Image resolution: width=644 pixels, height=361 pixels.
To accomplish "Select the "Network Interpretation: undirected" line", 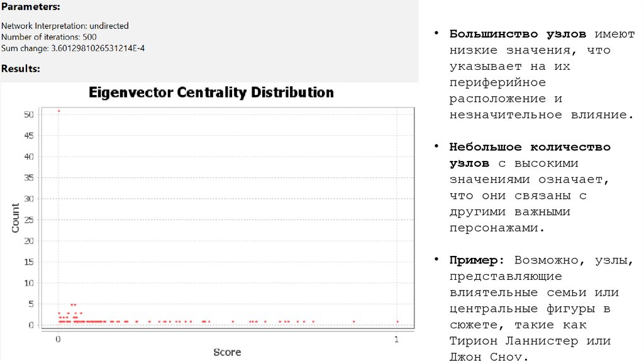I will coord(65,26).
